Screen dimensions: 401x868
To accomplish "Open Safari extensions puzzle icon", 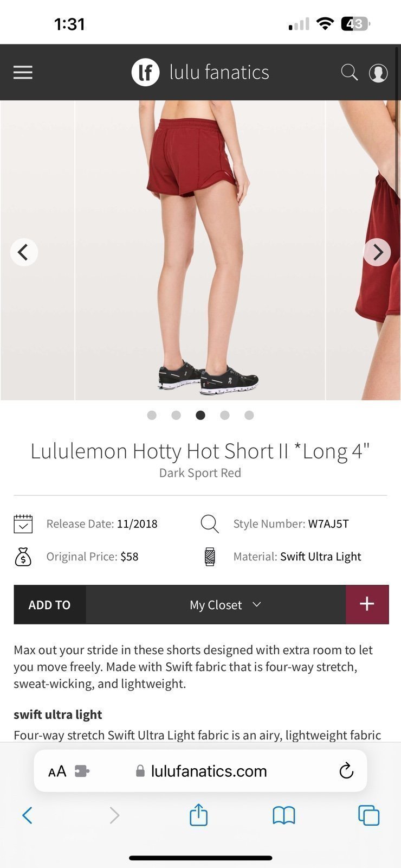I will (82, 771).
